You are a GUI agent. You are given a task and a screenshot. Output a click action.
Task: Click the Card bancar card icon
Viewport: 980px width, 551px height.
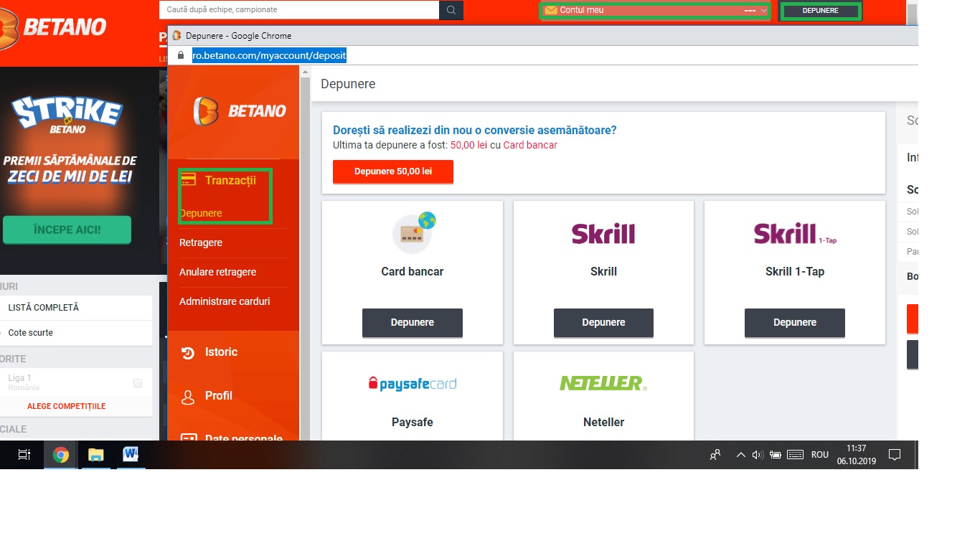coord(414,232)
